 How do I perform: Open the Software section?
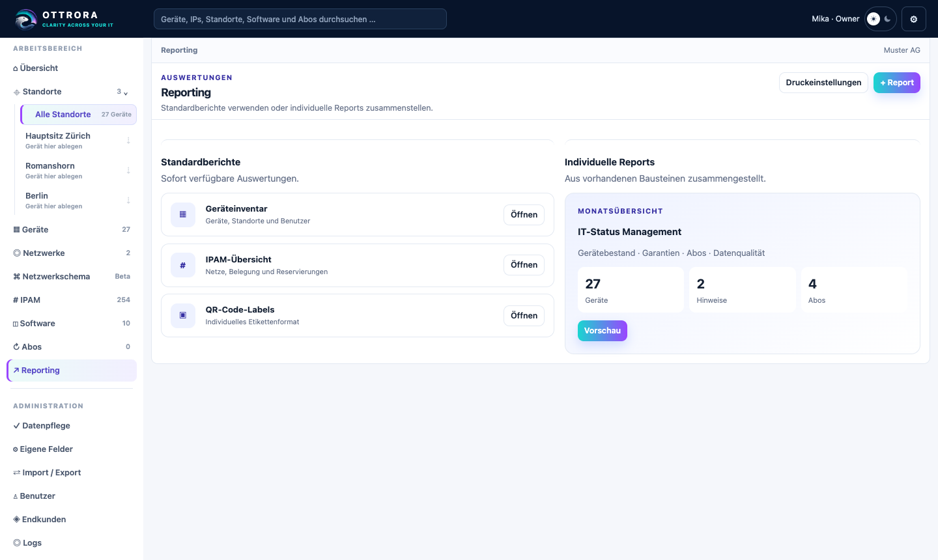pyautogui.click(x=72, y=324)
